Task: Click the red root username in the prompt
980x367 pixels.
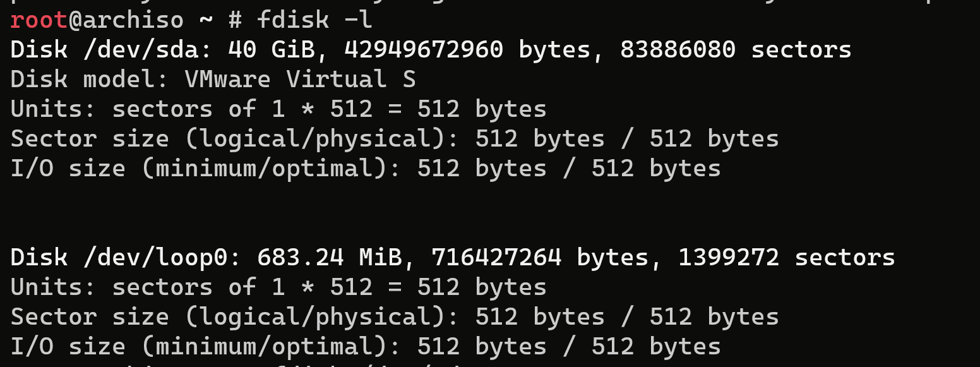Action: [x=39, y=20]
